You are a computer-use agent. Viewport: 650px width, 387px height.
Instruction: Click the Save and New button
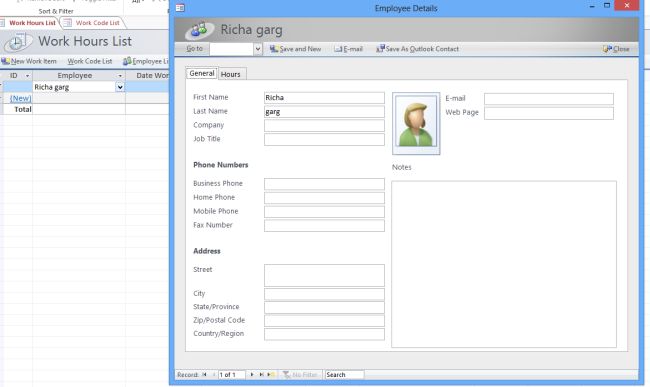click(x=295, y=49)
